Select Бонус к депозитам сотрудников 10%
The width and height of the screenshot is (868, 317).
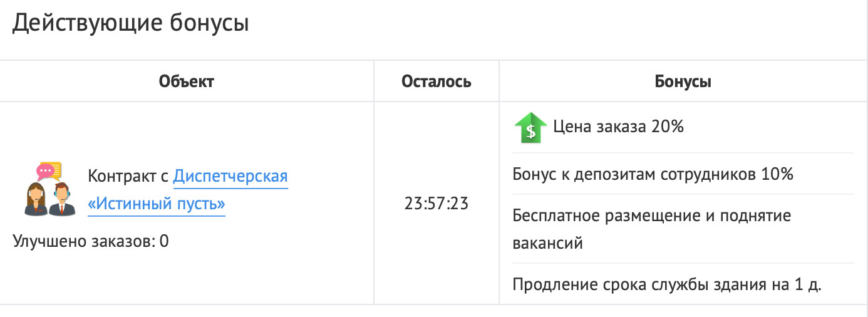tap(653, 174)
